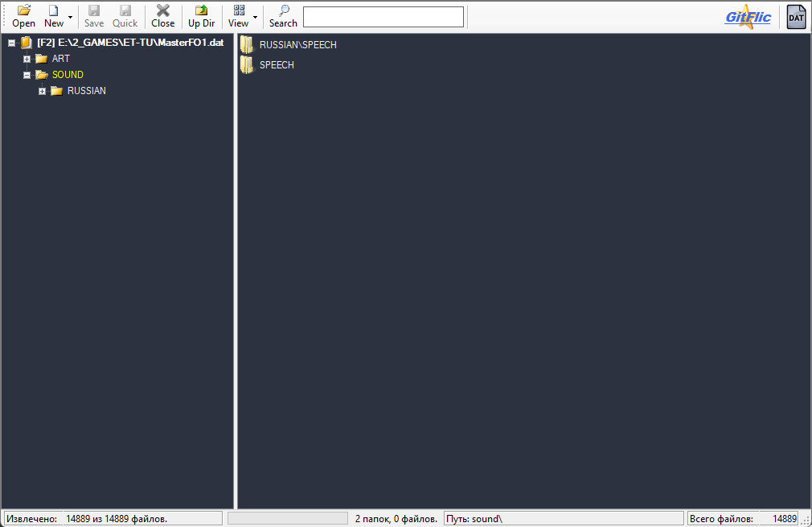
Task: Click the window resize grip in corner
Action: (806, 521)
